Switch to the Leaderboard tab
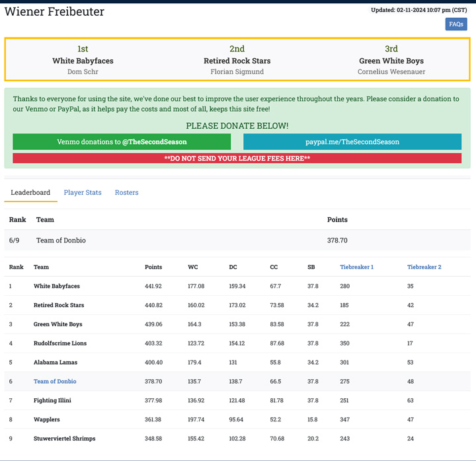Viewport: 476px width, 461px height. pyautogui.click(x=30, y=193)
